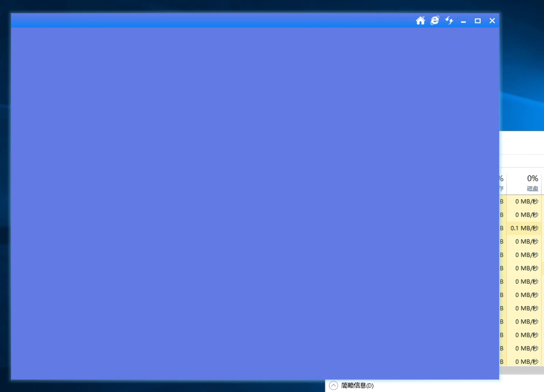Click the white Task Manager toolbar area
This screenshot has width=544, height=392.
tap(522, 143)
